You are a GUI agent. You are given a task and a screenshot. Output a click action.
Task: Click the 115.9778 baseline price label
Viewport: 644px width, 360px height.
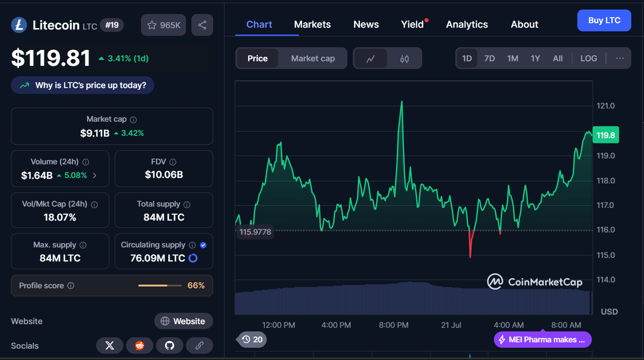(255, 232)
